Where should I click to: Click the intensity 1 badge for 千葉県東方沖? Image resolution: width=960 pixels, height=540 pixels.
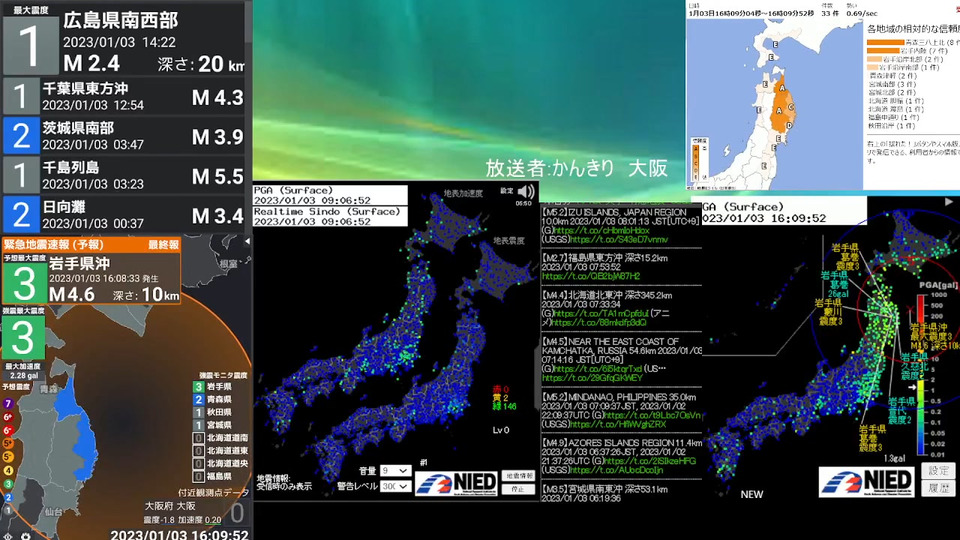21,96
